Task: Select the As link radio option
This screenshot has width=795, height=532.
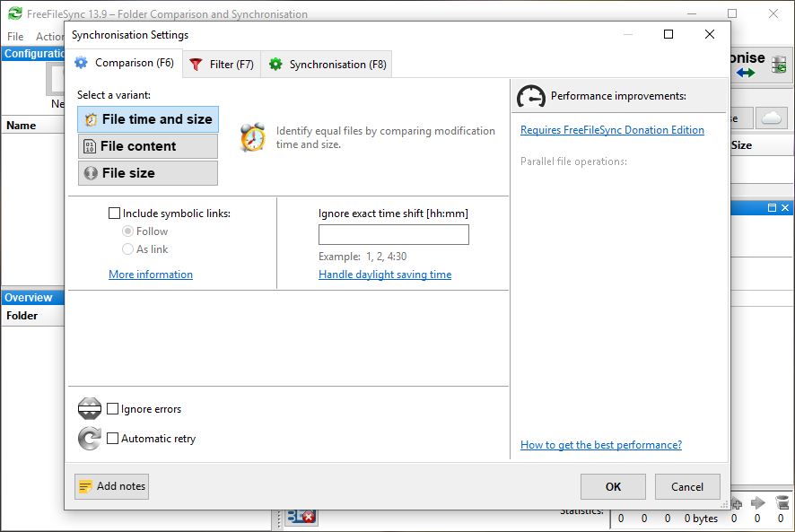Action: point(127,249)
